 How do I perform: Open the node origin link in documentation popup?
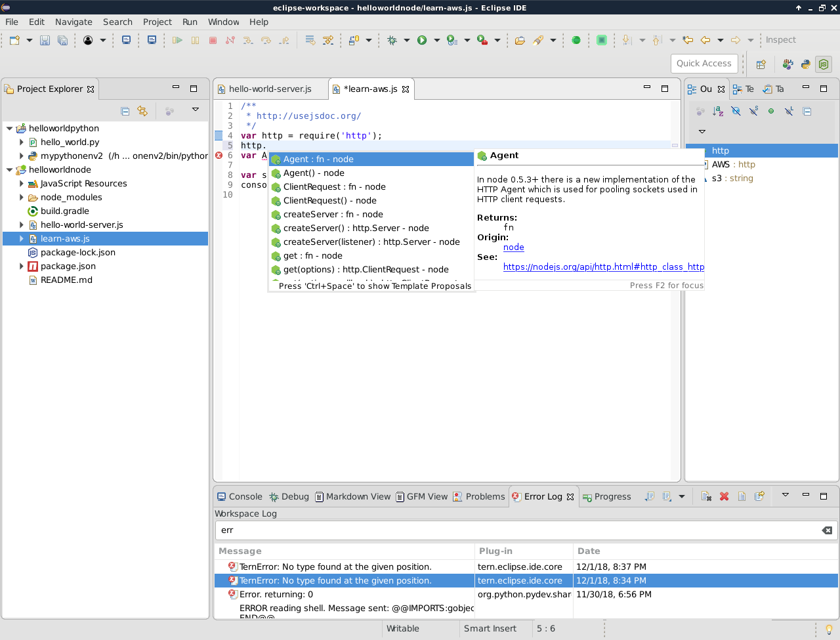pos(514,247)
